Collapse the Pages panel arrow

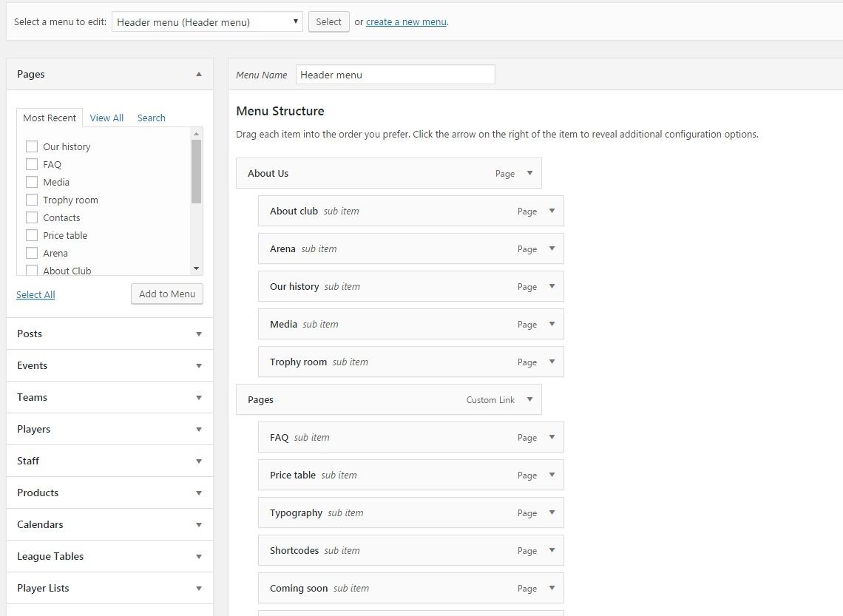pos(198,74)
